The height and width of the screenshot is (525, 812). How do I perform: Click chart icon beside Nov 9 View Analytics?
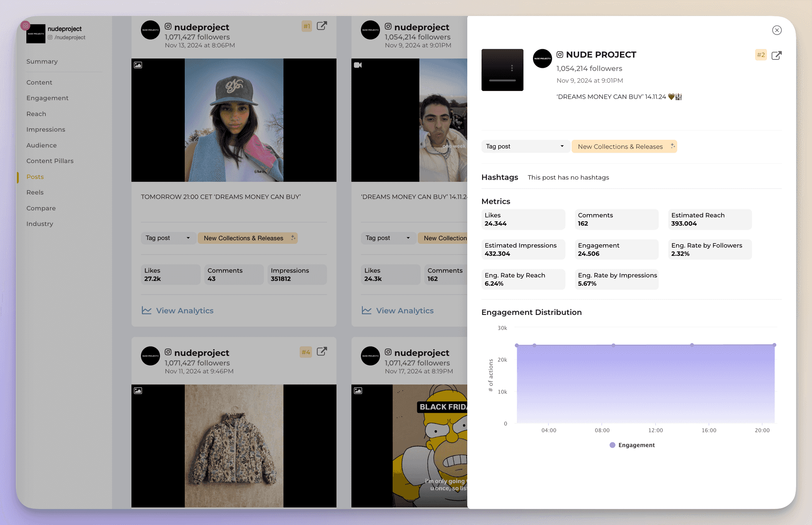pos(367,310)
